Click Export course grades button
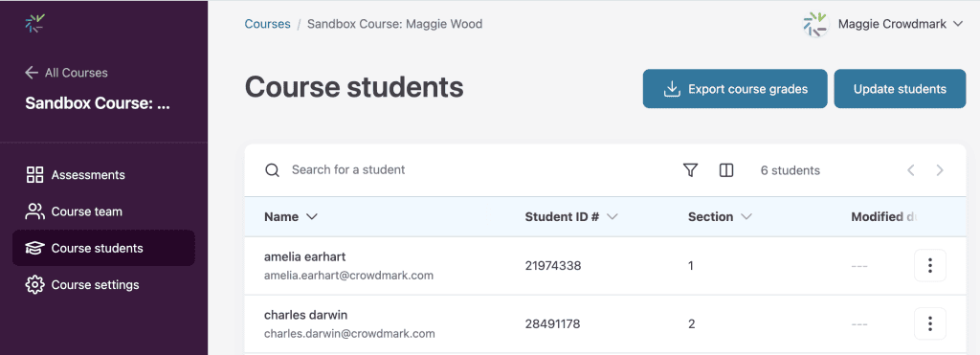 735,89
